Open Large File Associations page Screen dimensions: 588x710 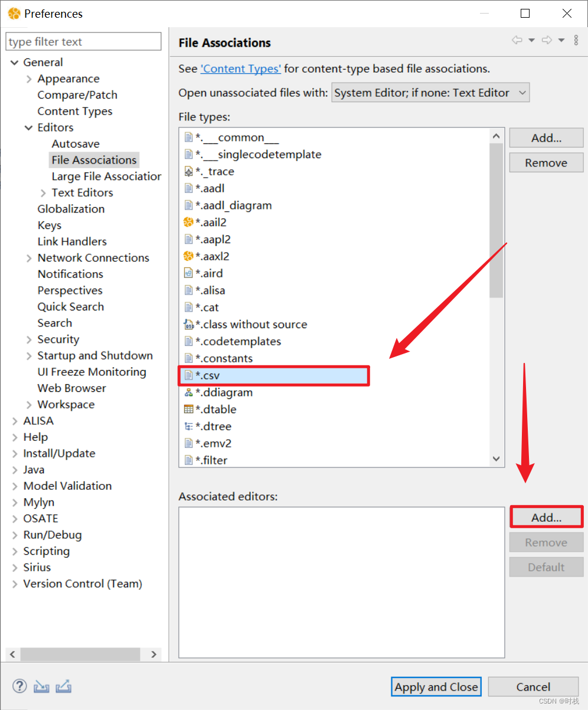[x=106, y=176]
